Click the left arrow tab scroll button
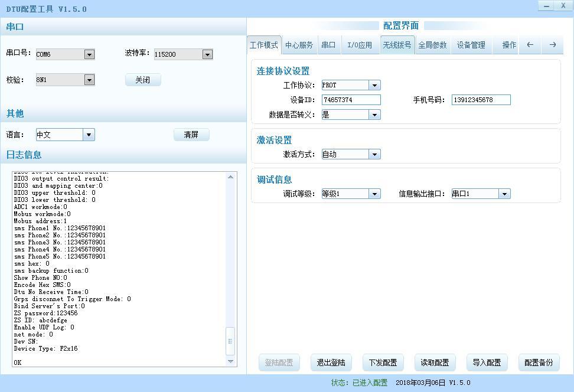The width and height of the screenshot is (574, 392). 530,45
